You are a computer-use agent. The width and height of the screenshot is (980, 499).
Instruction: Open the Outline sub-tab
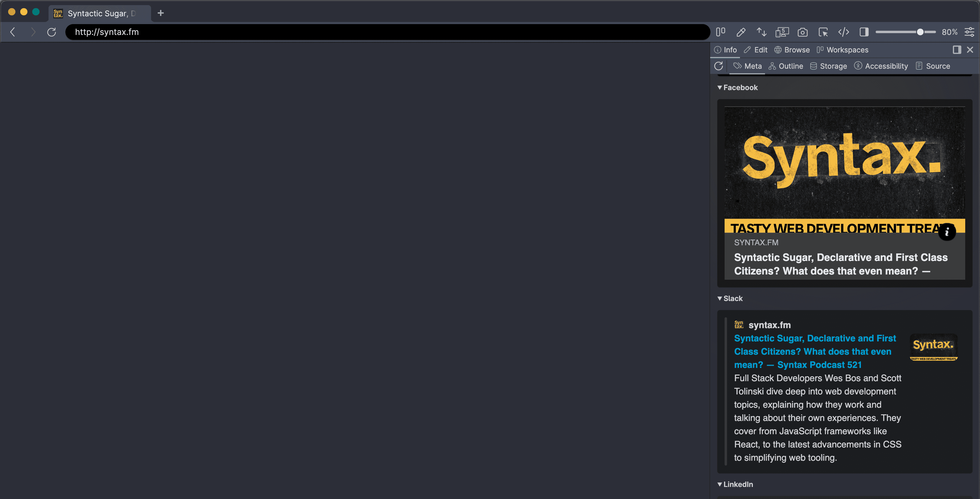click(x=786, y=66)
